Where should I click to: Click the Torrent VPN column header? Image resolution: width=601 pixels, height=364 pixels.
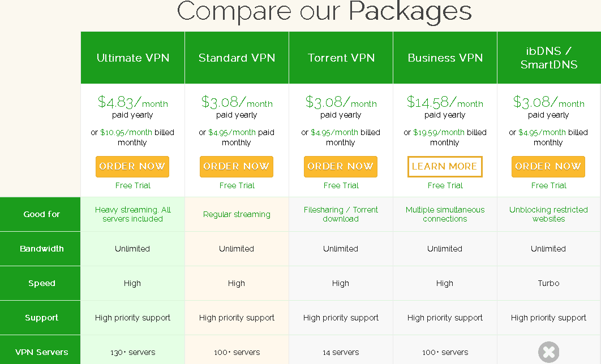(341, 58)
